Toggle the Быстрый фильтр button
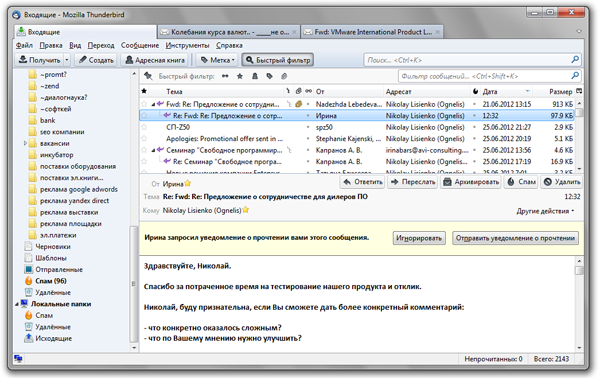Viewport: 600px width, 378px height. coord(277,60)
